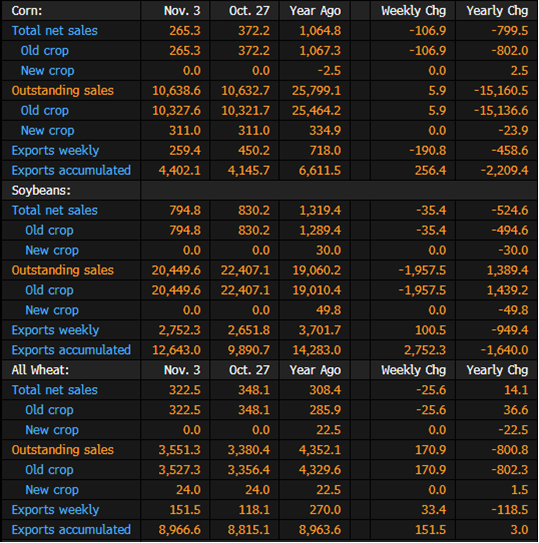The width and height of the screenshot is (539, 543).
Task: Select Wheat exports accumulated value 8,966.6
Action: pyautogui.click(x=179, y=529)
